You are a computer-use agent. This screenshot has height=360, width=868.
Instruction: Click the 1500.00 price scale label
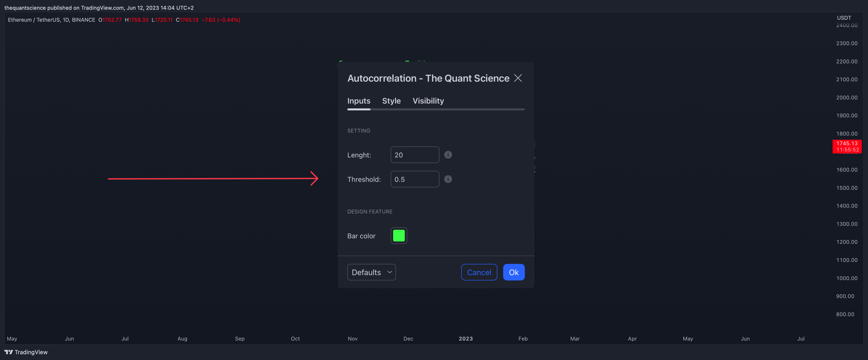pos(847,188)
